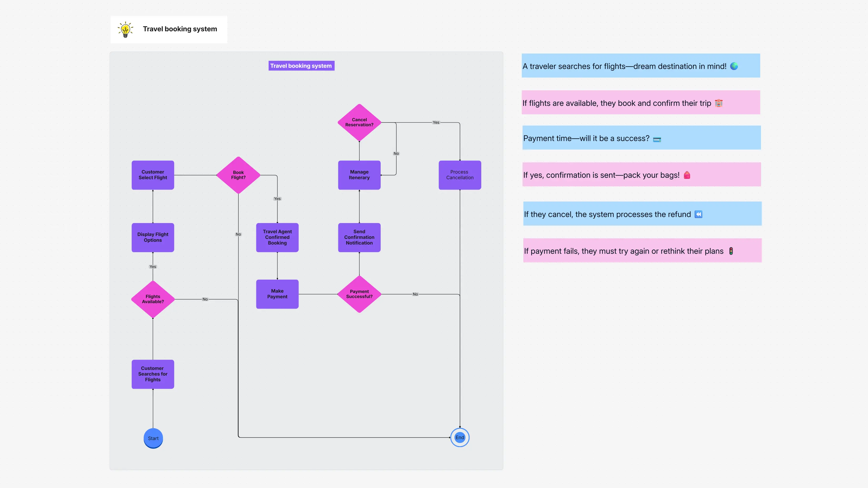Click the traffic light emoji on the payment fails note
The height and width of the screenshot is (488, 868).
click(731, 251)
